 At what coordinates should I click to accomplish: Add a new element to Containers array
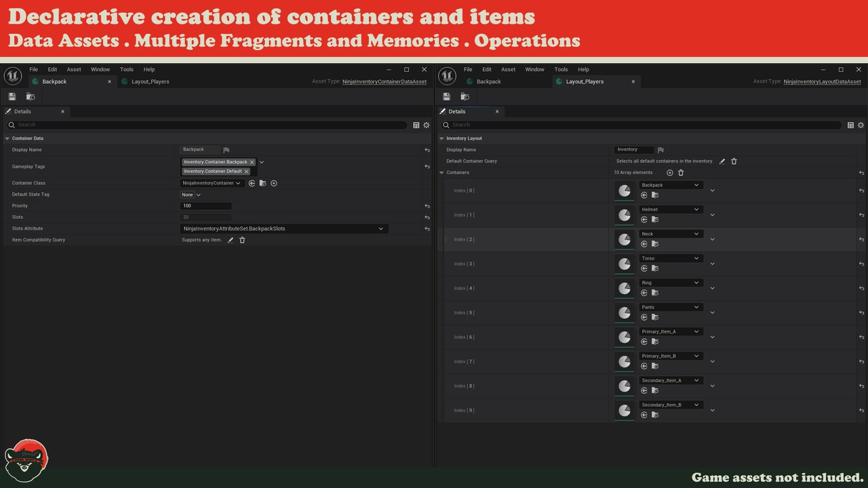[670, 173]
